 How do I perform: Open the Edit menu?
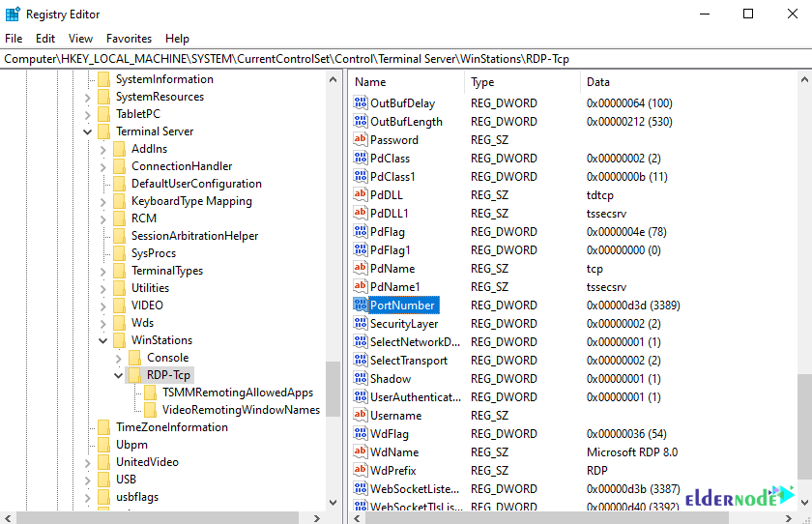coord(45,39)
